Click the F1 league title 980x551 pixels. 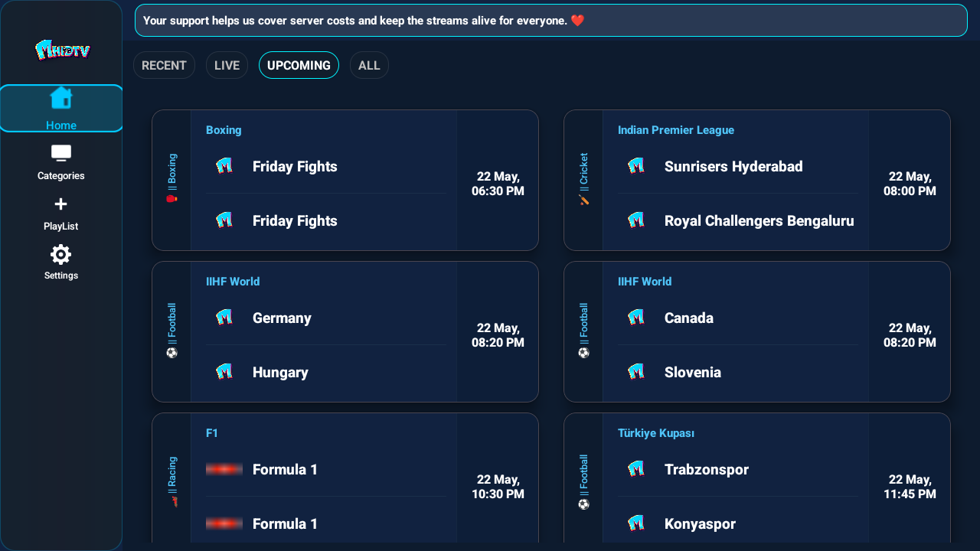coord(212,433)
